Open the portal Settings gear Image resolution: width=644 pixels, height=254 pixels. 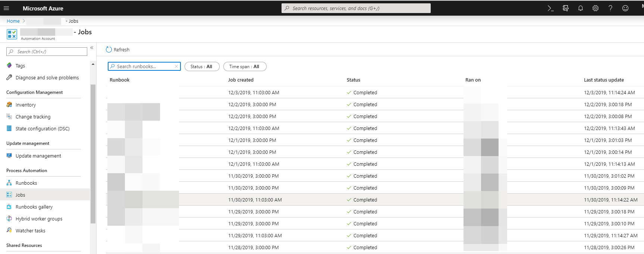click(596, 8)
